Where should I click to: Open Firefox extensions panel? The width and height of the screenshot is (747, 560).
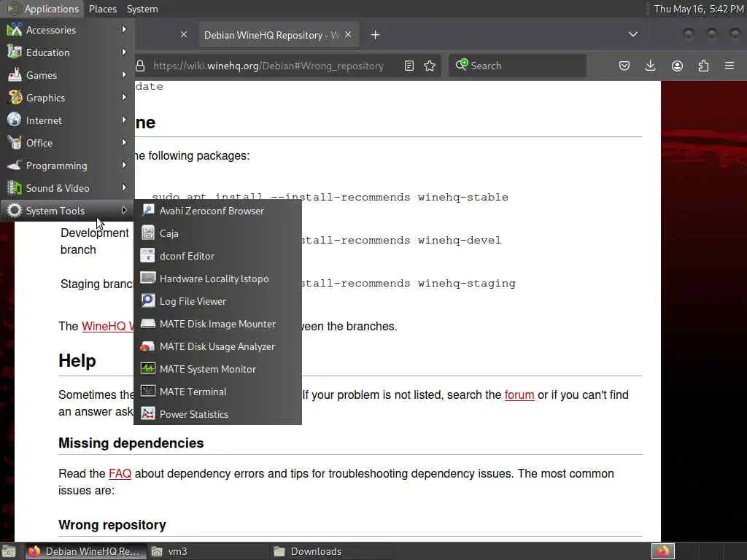(x=704, y=66)
